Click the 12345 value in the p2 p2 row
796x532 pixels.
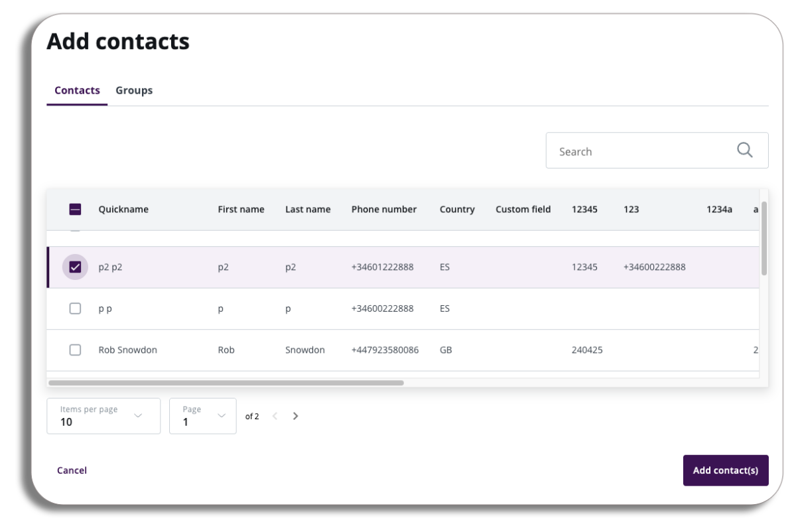click(x=584, y=267)
